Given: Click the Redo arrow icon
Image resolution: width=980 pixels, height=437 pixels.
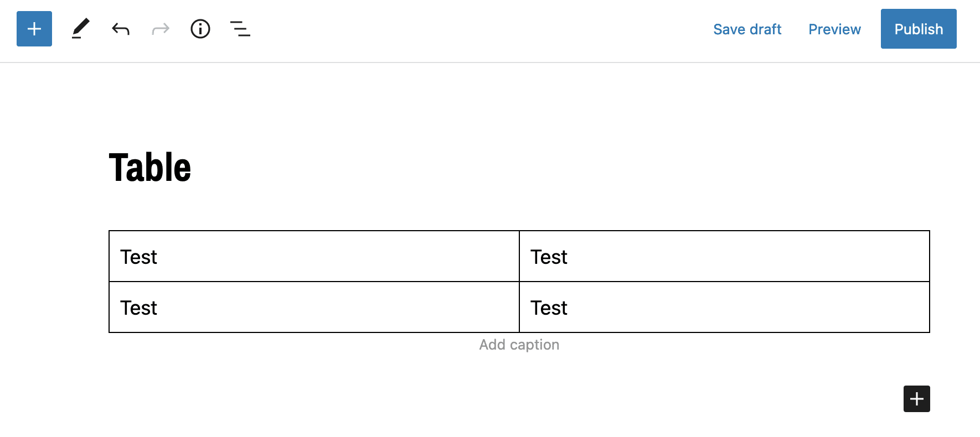Looking at the screenshot, I should click(160, 29).
